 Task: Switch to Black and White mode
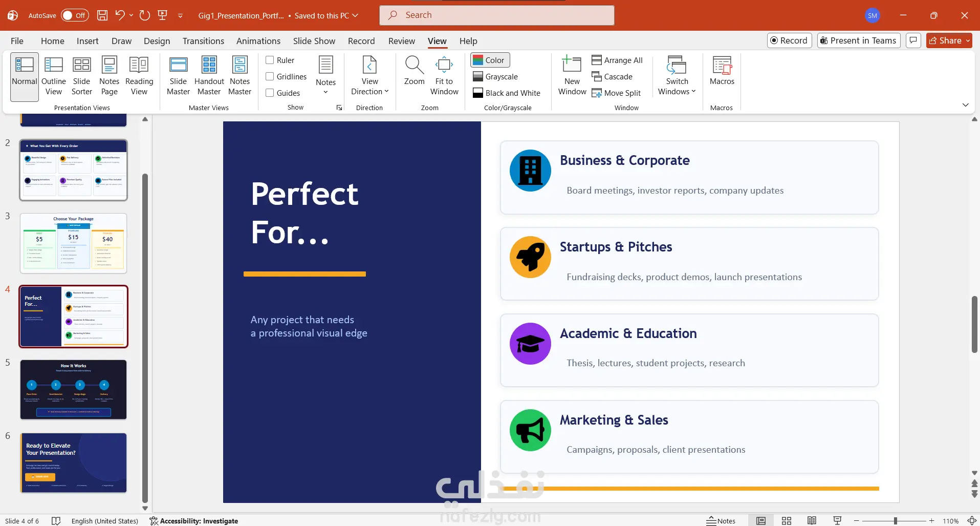(507, 93)
